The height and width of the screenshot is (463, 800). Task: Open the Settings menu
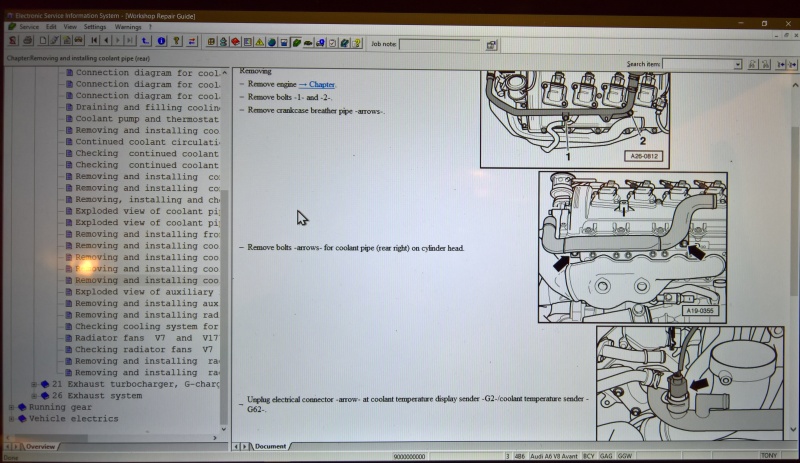coord(95,27)
